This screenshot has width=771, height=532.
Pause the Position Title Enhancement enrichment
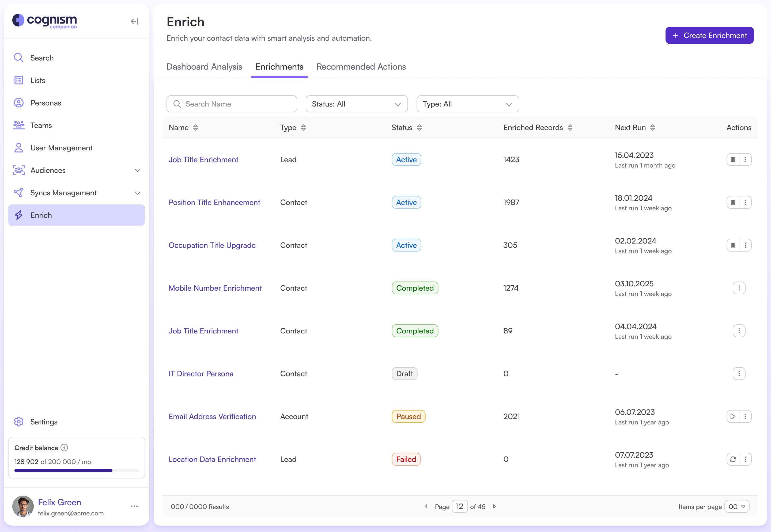(733, 202)
